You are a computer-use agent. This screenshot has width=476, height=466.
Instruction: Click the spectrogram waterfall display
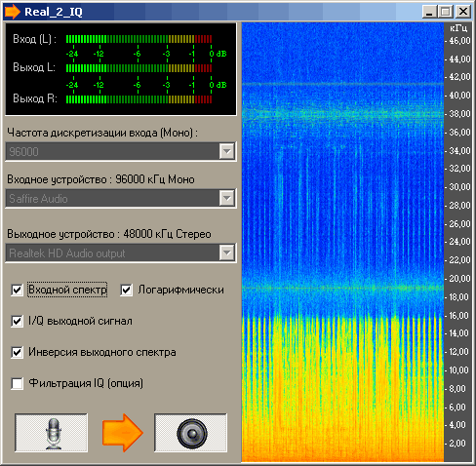pos(342,242)
